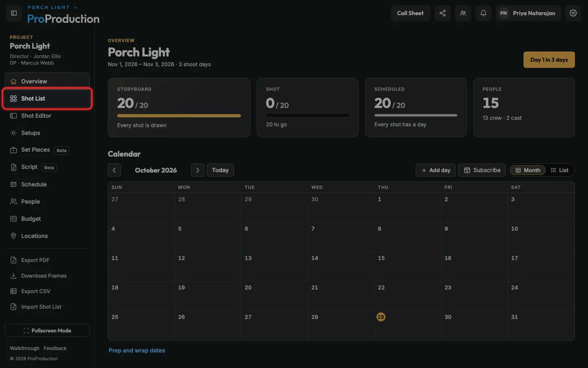
Task: Import Shot List from sidebar
Action: (x=47, y=307)
